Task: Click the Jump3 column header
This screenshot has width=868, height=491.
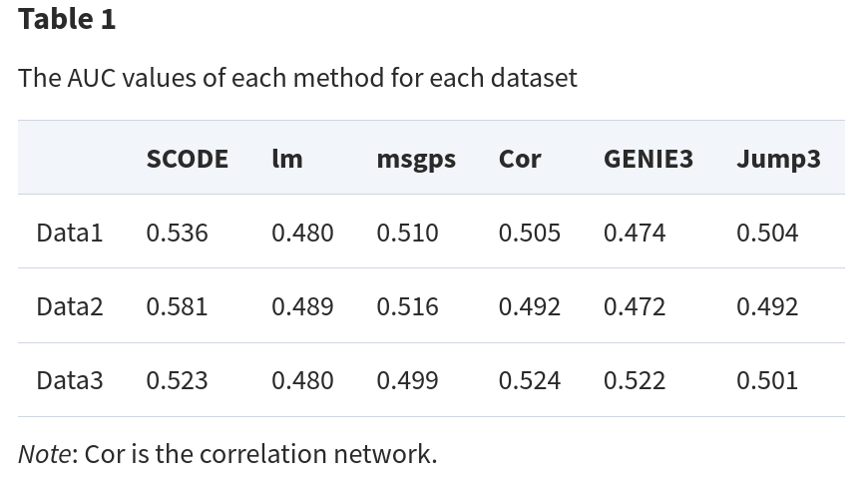Action: click(778, 159)
